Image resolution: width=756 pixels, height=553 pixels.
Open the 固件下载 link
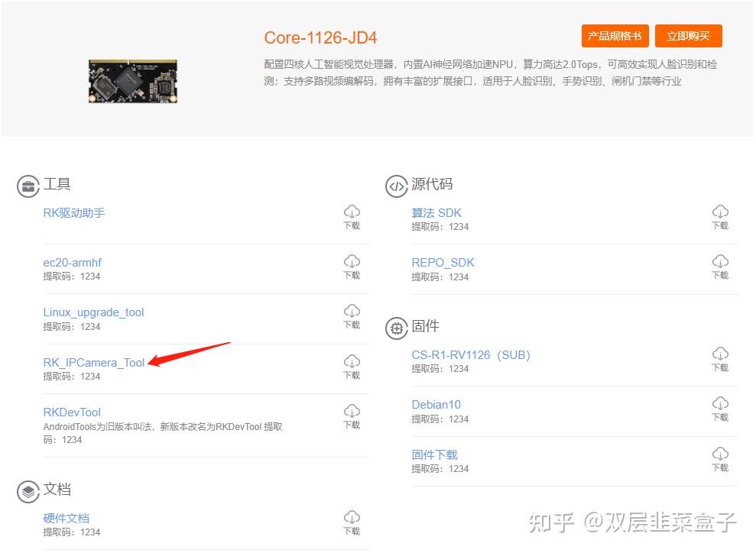click(x=434, y=454)
